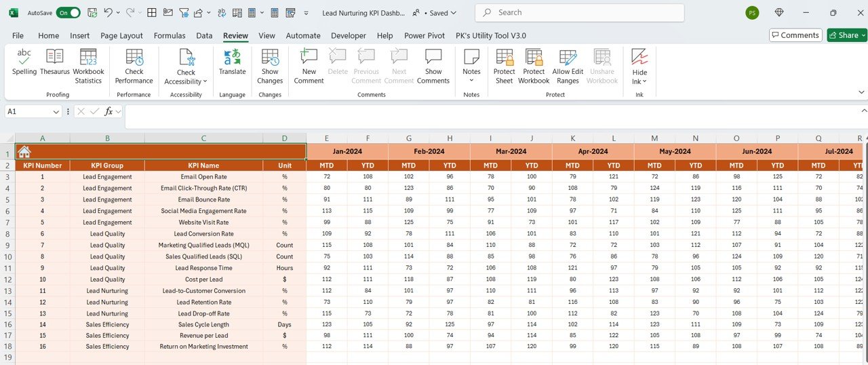Open the Automate tab
This screenshot has height=365, width=868.
[303, 36]
